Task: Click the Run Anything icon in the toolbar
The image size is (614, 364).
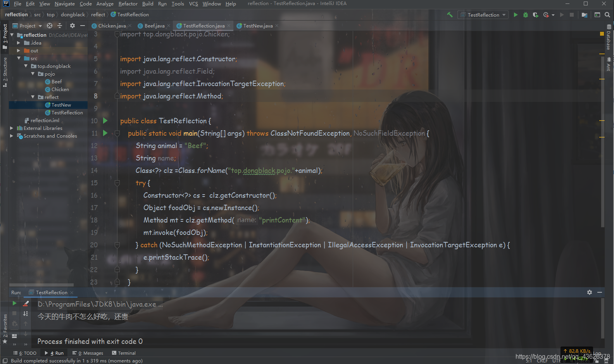Action: (597, 15)
